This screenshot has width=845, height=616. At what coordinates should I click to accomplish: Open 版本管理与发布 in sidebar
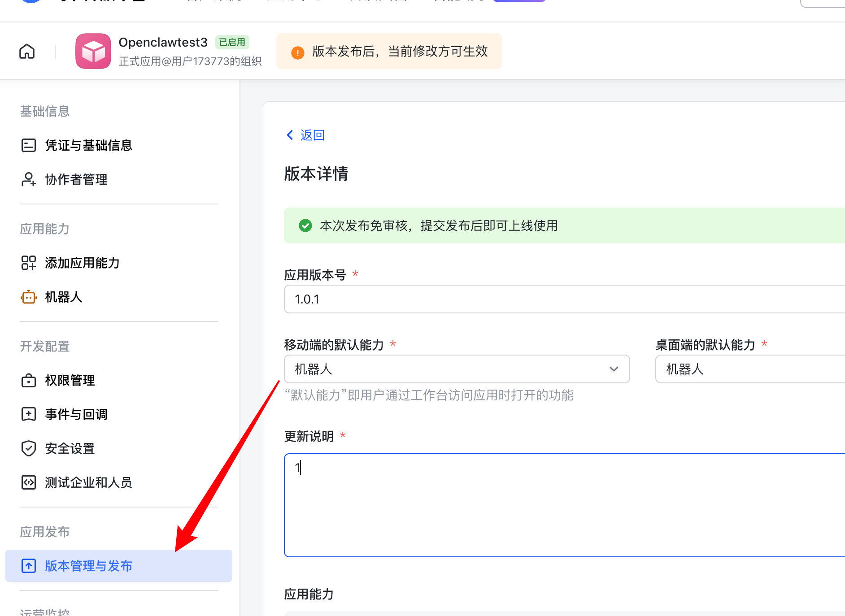point(88,566)
